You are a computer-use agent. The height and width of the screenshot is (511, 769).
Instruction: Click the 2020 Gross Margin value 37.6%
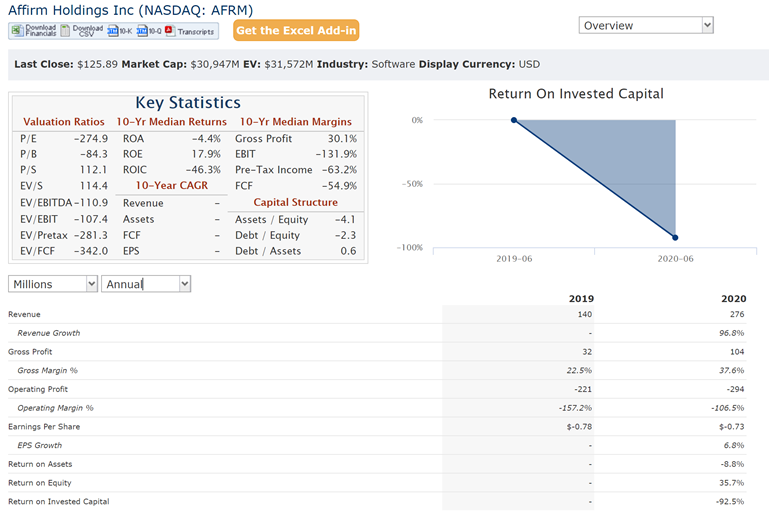coord(732,370)
